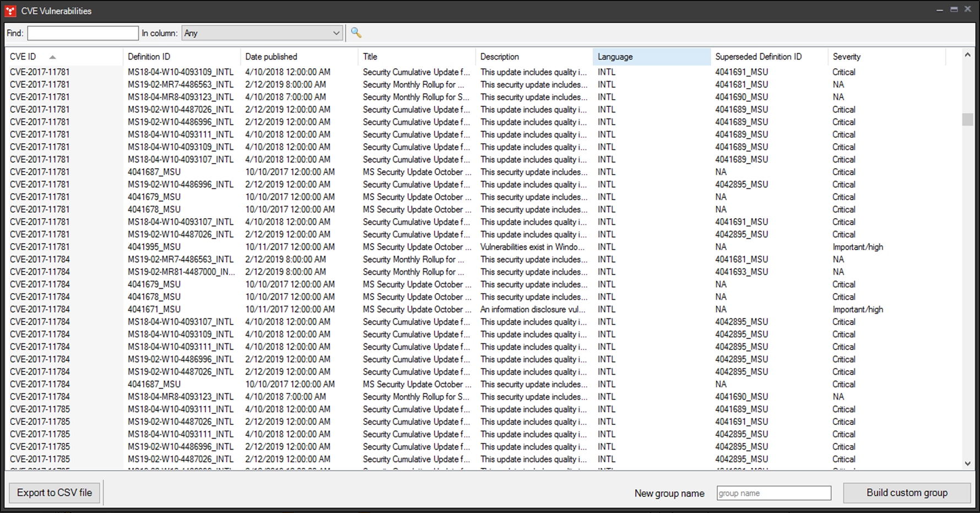Click the magnifying glass search icon
This screenshot has width=980, height=513.
click(356, 33)
